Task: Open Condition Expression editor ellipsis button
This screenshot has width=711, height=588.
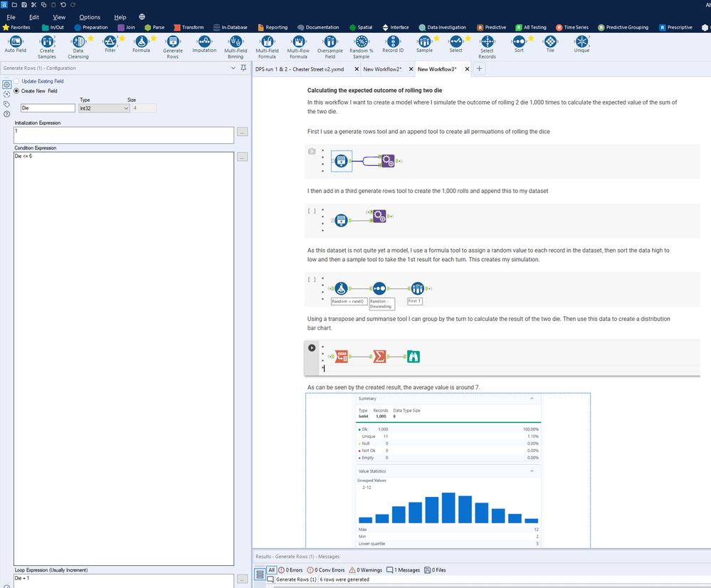Action: pyautogui.click(x=243, y=157)
